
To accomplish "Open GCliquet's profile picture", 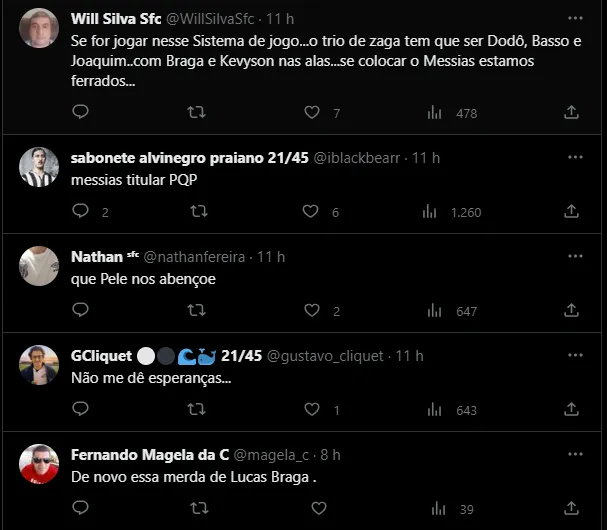I will point(39,365).
